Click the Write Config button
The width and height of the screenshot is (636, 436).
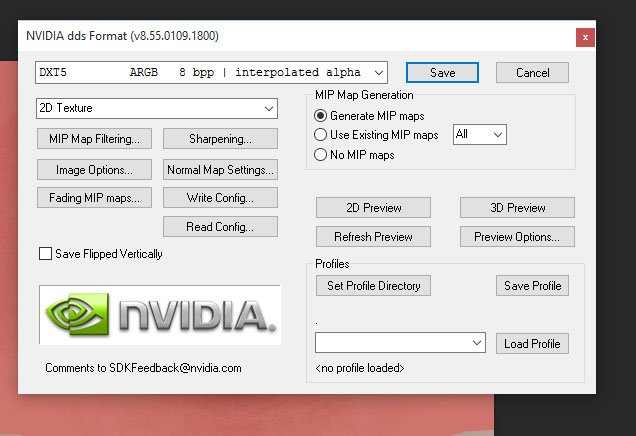(x=220, y=198)
